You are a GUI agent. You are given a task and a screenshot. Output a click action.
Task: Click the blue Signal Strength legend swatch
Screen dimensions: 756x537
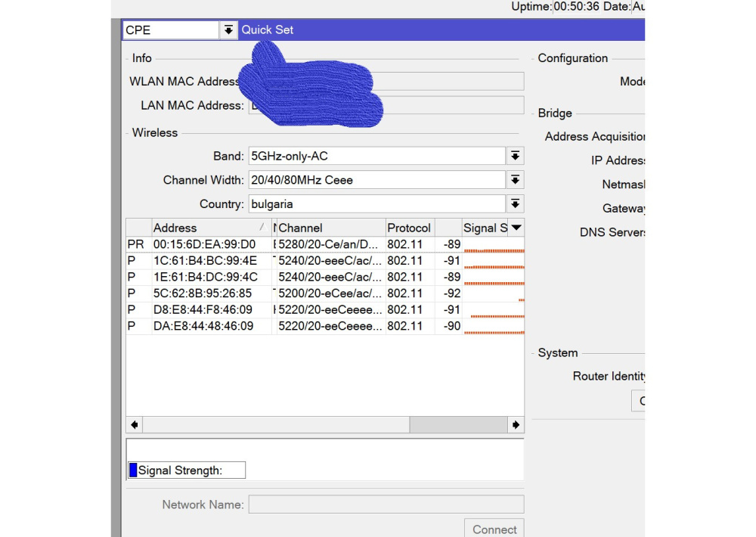[133, 470]
